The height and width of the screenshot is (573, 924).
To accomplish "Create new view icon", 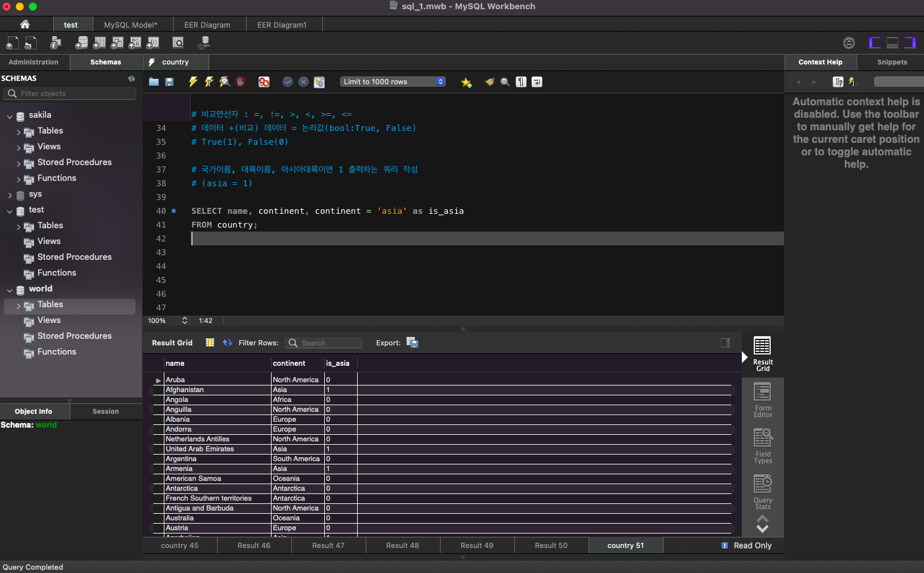I will click(x=117, y=43).
